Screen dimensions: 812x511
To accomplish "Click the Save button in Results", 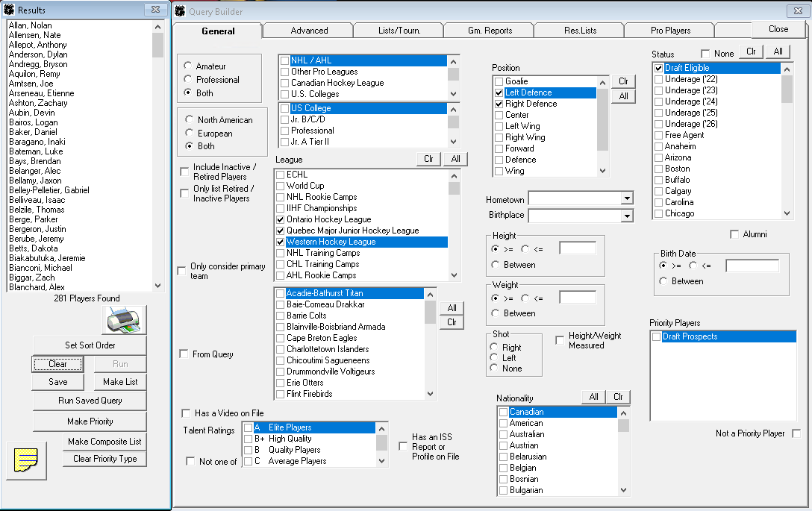I will coord(57,381).
